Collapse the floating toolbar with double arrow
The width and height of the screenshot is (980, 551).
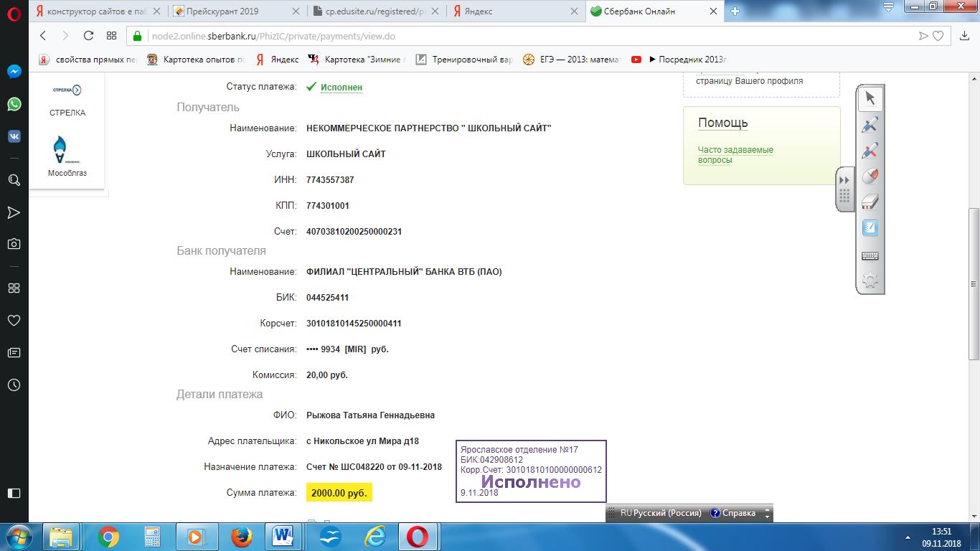(x=845, y=180)
